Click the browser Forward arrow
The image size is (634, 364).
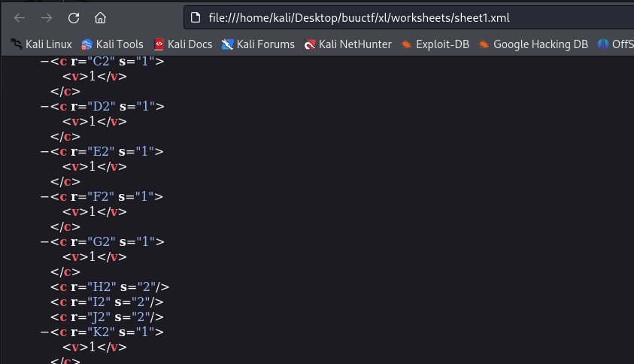point(47,18)
